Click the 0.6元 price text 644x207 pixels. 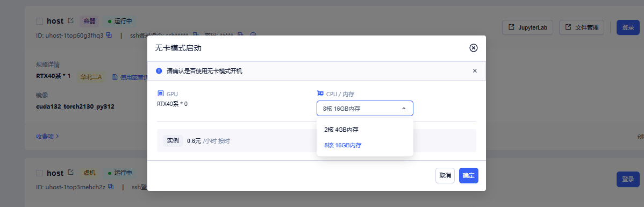[194, 141]
